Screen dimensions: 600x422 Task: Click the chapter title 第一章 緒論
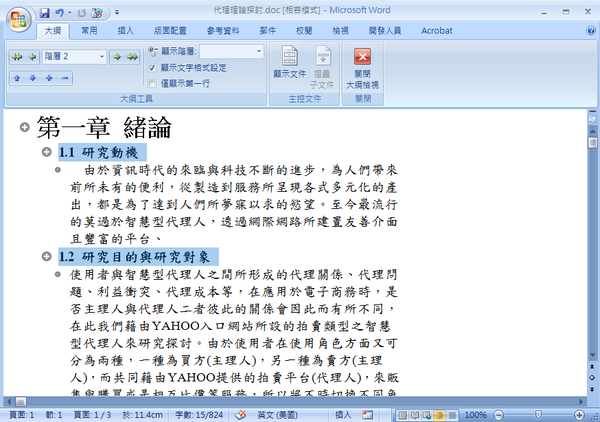click(104, 127)
